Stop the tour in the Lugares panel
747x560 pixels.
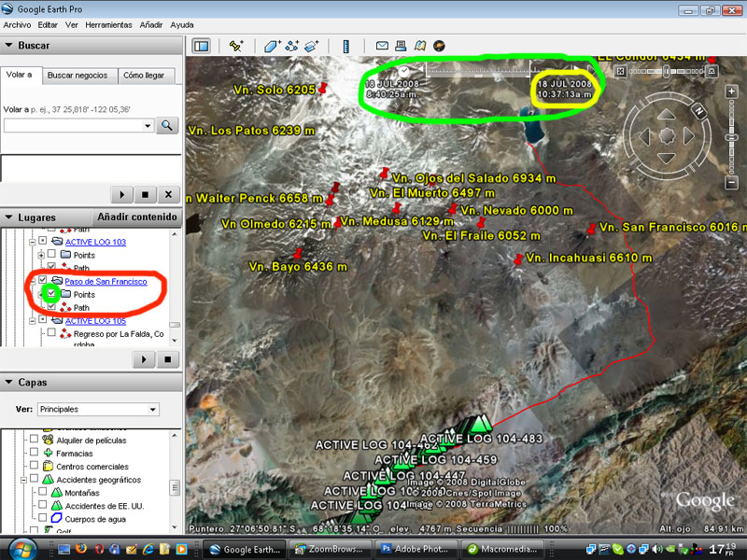tap(168, 359)
